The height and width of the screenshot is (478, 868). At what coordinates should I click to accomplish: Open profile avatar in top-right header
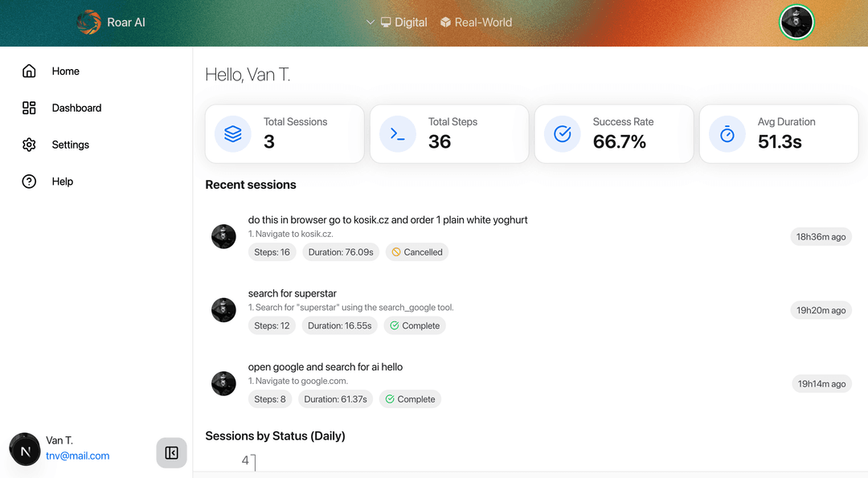tap(796, 22)
